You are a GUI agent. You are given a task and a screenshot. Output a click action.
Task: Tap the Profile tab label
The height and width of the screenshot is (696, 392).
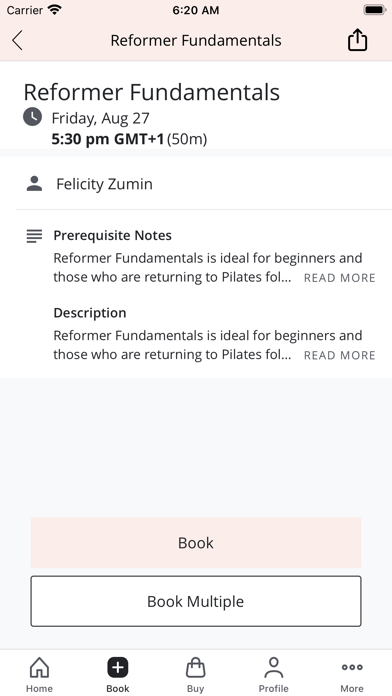[x=273, y=688]
